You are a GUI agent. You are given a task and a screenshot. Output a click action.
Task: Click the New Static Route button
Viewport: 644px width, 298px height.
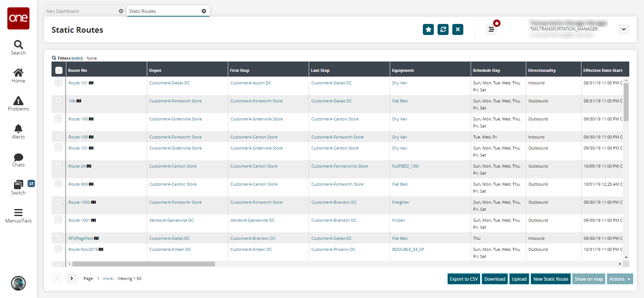click(x=551, y=279)
